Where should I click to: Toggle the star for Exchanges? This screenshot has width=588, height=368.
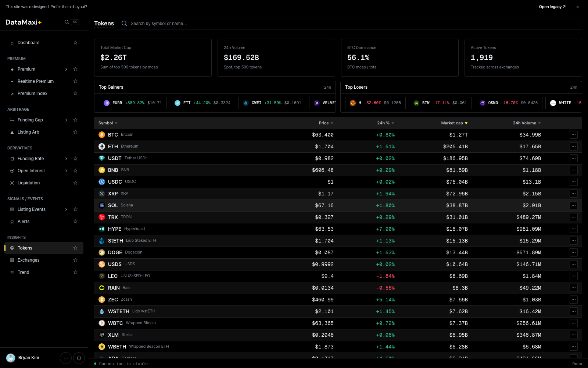point(75,260)
